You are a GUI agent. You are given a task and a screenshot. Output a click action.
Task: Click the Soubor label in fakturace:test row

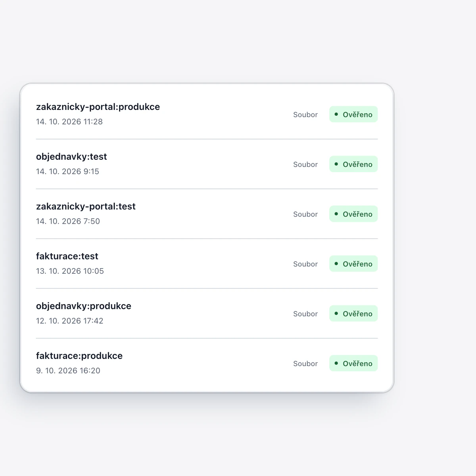click(x=305, y=264)
